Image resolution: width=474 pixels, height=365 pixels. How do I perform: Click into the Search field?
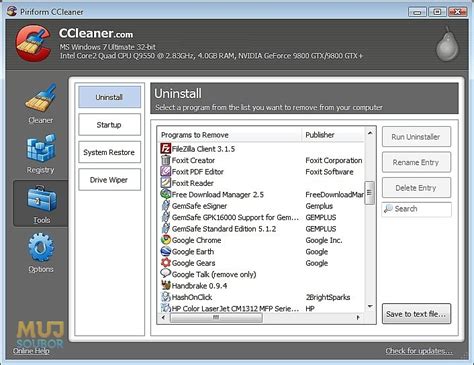(417, 209)
